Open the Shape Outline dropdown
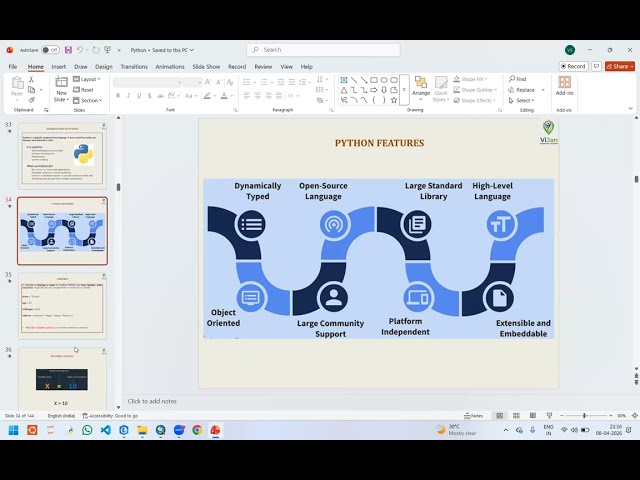The width and height of the screenshot is (640, 480). click(476, 90)
